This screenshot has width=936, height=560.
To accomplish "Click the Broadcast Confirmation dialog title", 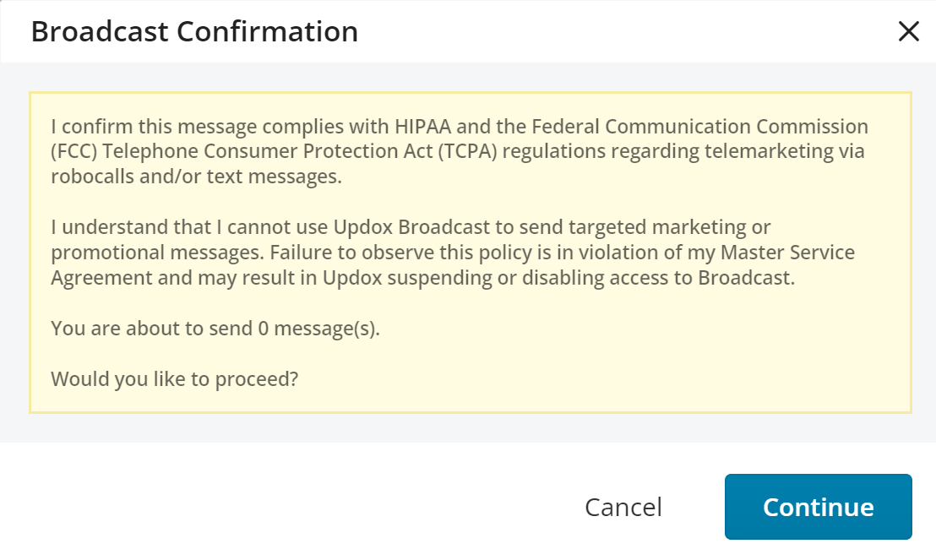I will click(x=194, y=32).
